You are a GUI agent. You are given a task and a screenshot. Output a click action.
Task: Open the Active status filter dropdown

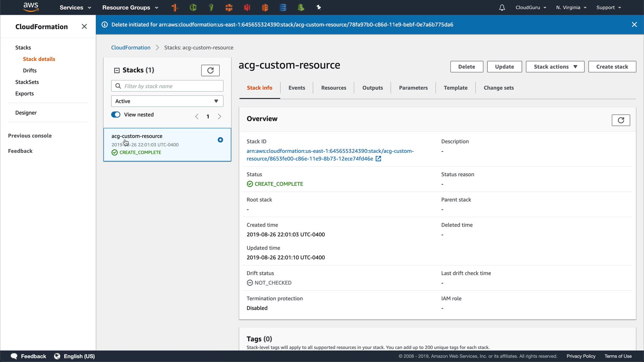[x=167, y=101]
